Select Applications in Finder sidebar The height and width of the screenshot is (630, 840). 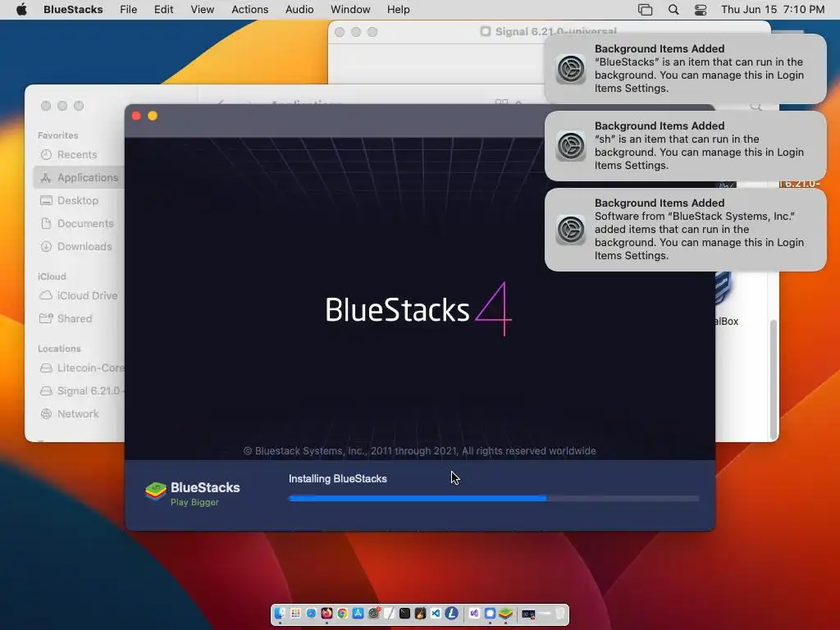click(x=80, y=177)
